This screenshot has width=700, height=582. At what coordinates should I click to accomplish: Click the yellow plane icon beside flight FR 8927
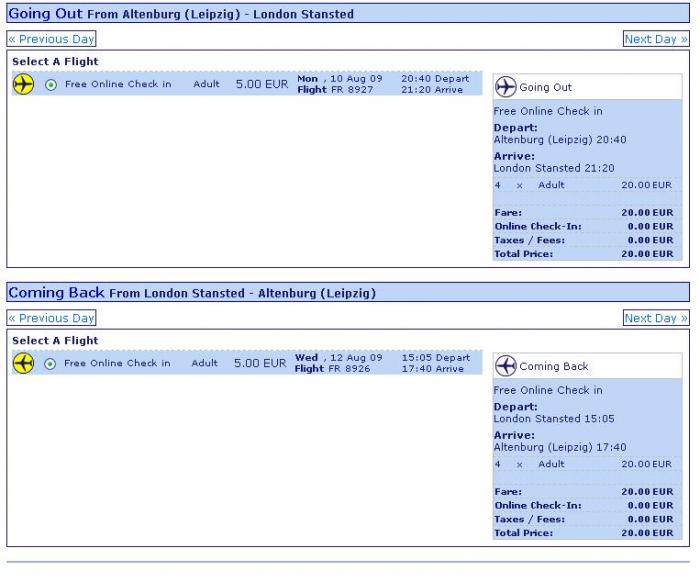pyautogui.click(x=23, y=84)
